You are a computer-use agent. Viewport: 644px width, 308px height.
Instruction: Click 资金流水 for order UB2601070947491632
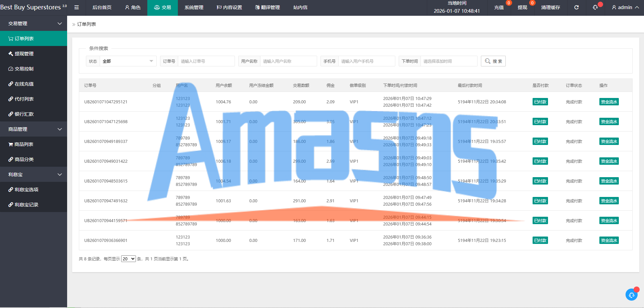[609, 201]
